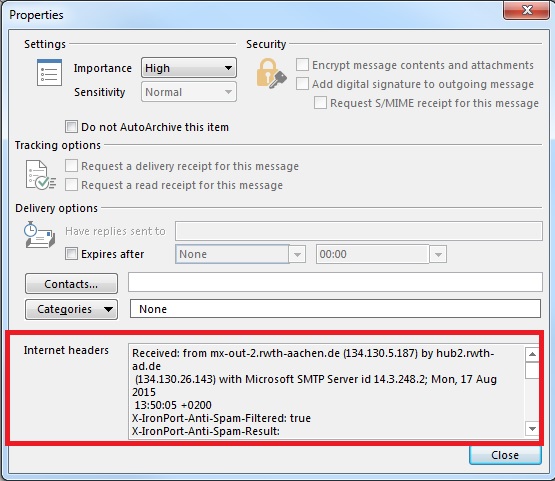555x481 pixels.
Task: Click the Internet headers scroll up arrow
Action: [532, 354]
